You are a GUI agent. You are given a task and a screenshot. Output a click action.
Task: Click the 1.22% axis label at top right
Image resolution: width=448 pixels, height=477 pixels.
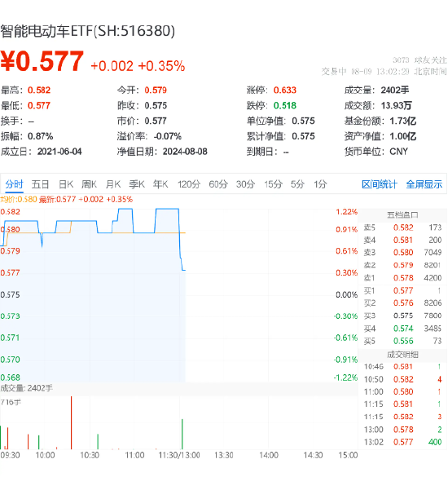[x=346, y=212]
